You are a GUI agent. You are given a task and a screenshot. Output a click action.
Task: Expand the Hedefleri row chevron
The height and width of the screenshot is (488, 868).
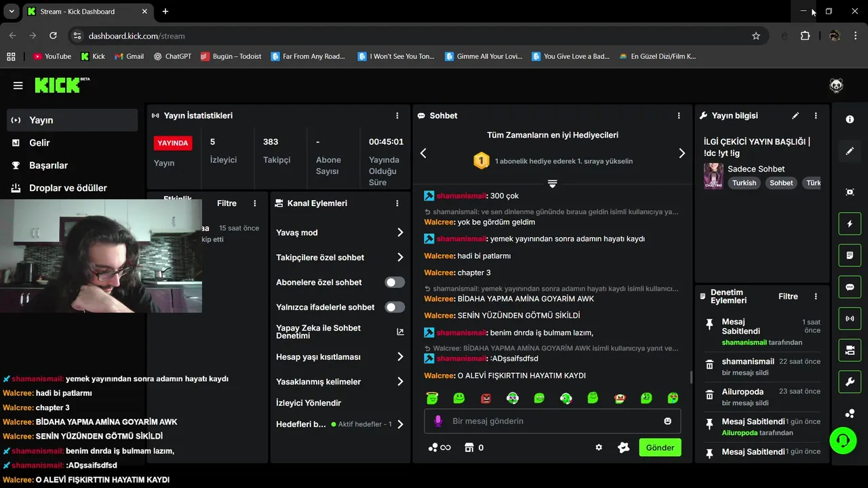(400, 424)
